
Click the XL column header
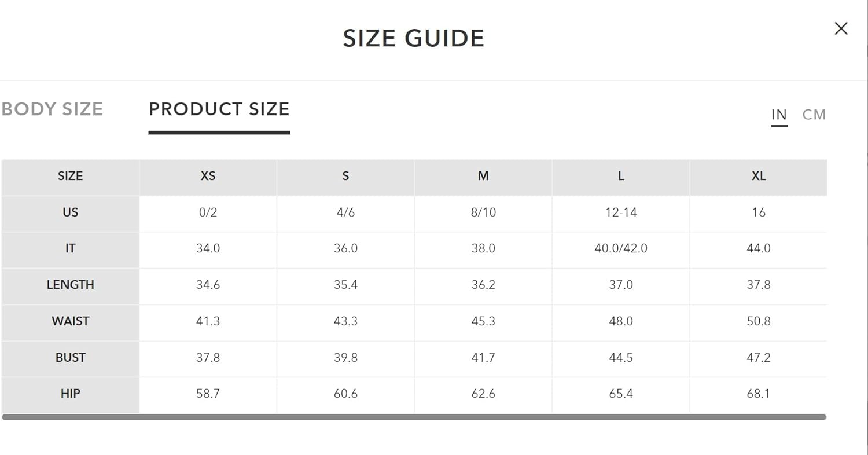point(759,176)
